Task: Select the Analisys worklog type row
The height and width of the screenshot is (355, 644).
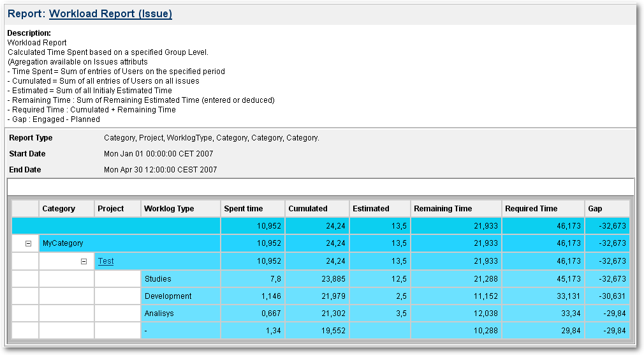Action: point(159,313)
